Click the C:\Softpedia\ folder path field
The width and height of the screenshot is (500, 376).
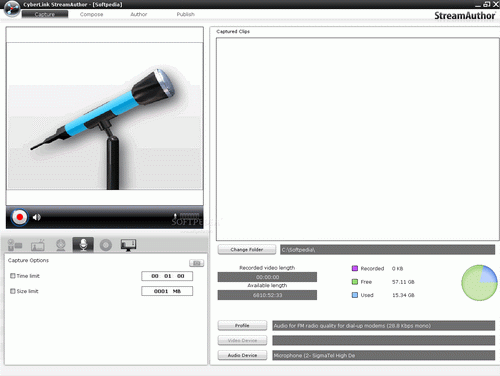coord(387,250)
